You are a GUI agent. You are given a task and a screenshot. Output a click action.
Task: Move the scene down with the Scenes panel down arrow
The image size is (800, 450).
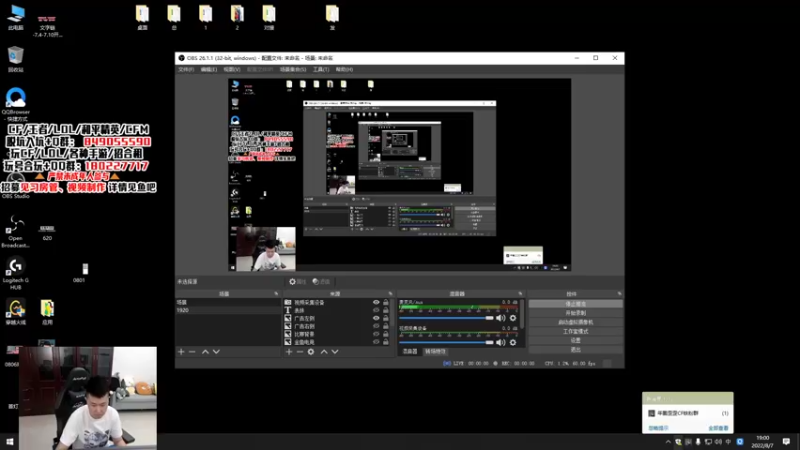pyautogui.click(x=216, y=352)
